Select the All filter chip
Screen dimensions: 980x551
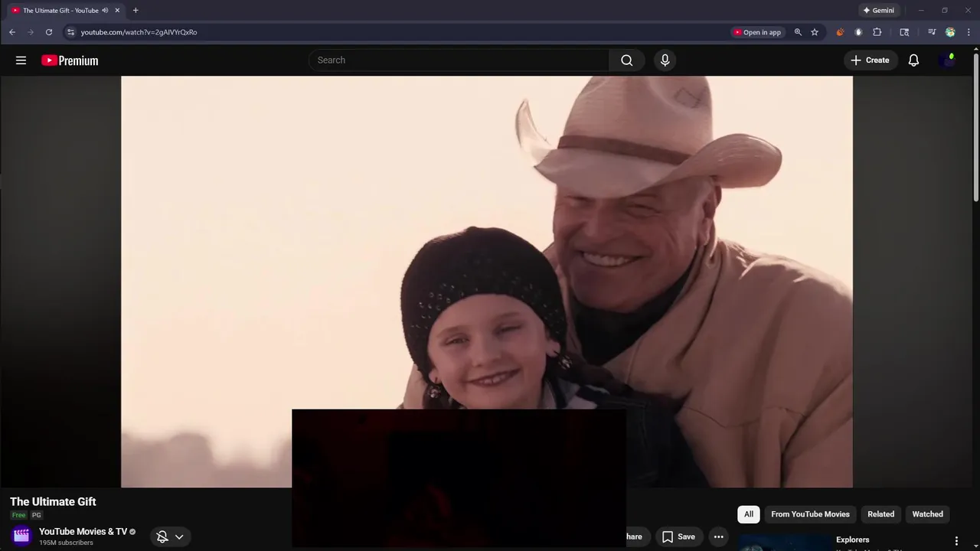[x=749, y=514]
